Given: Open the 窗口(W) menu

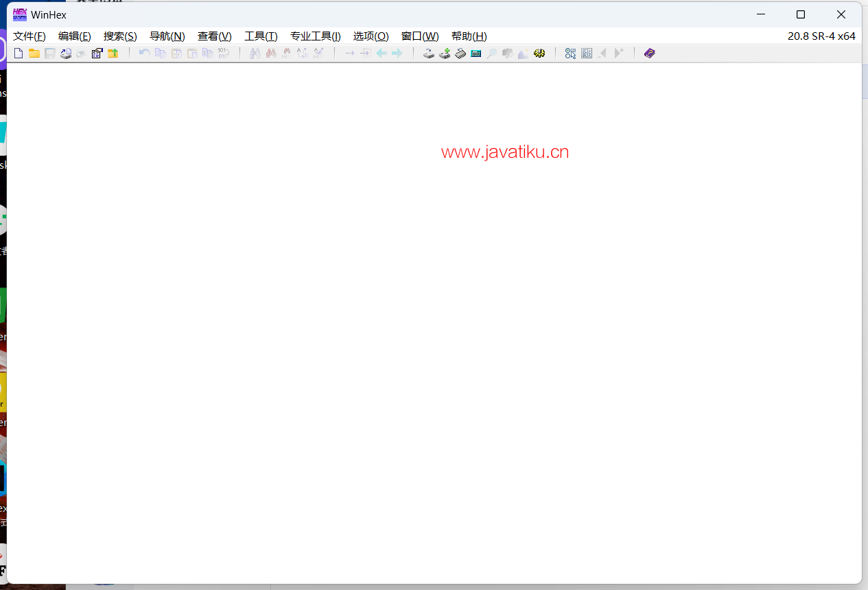Looking at the screenshot, I should pos(420,36).
